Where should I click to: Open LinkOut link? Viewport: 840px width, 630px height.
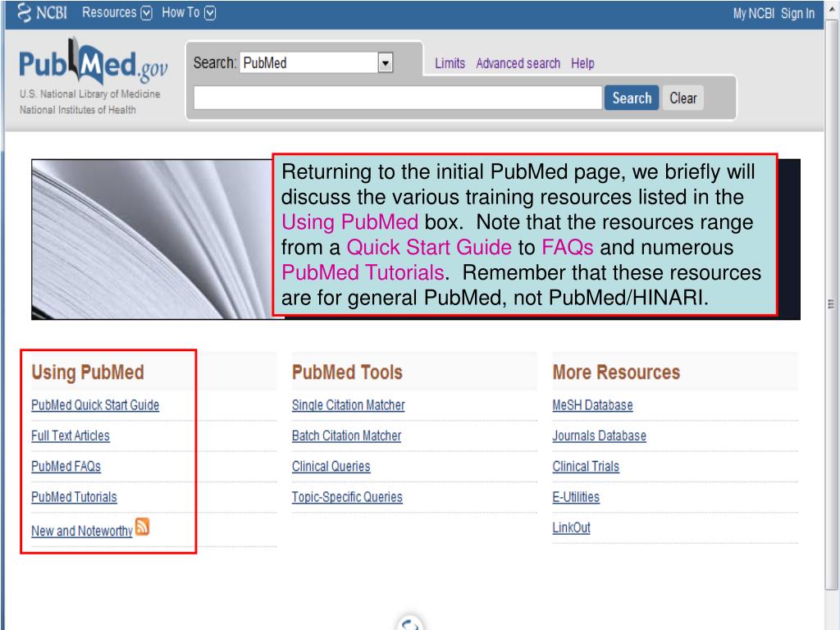tap(571, 527)
